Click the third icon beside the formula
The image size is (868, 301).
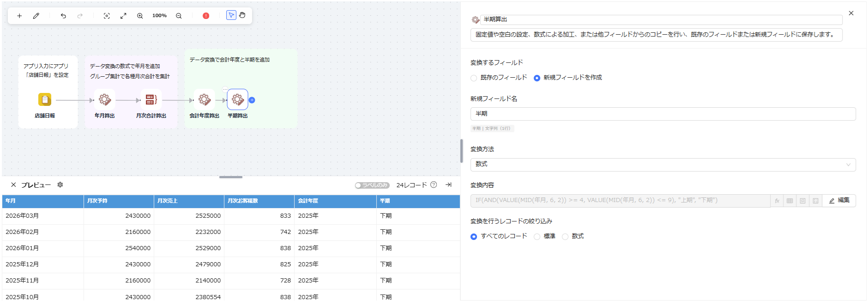click(803, 201)
